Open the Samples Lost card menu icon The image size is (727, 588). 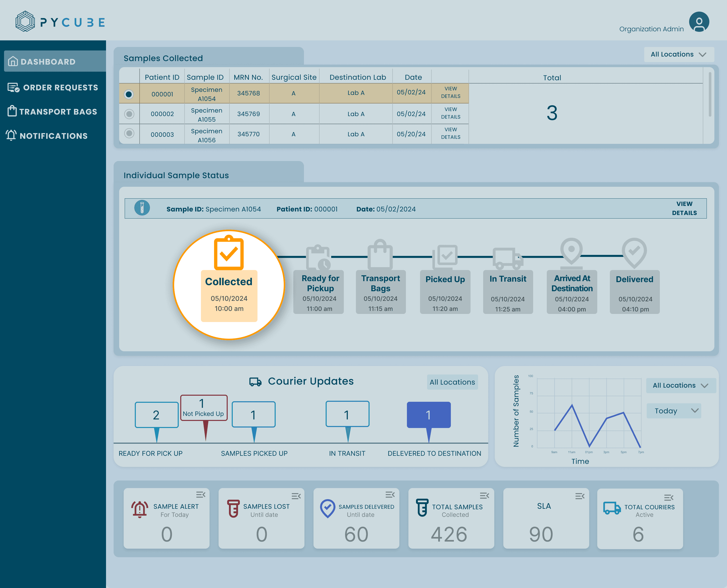tap(296, 496)
